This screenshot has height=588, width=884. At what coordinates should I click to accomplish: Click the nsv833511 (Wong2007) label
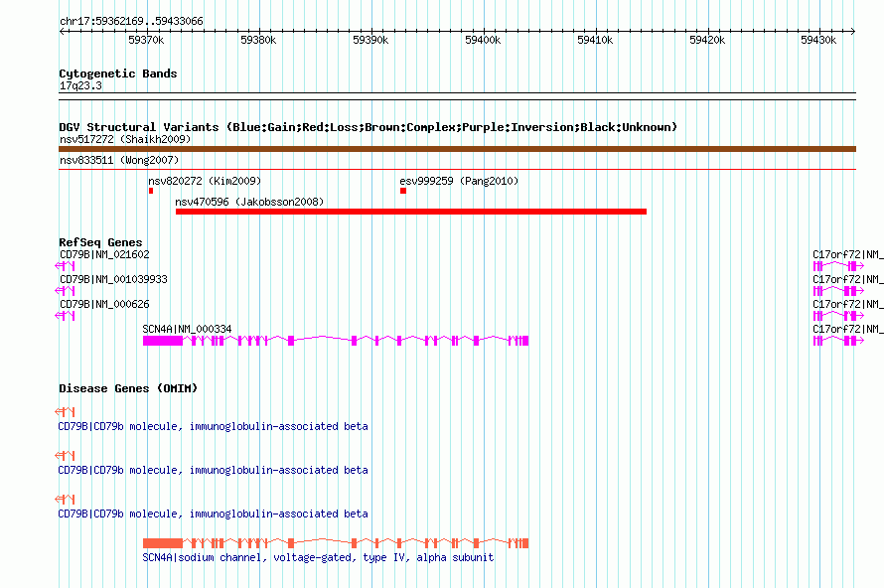119,160
